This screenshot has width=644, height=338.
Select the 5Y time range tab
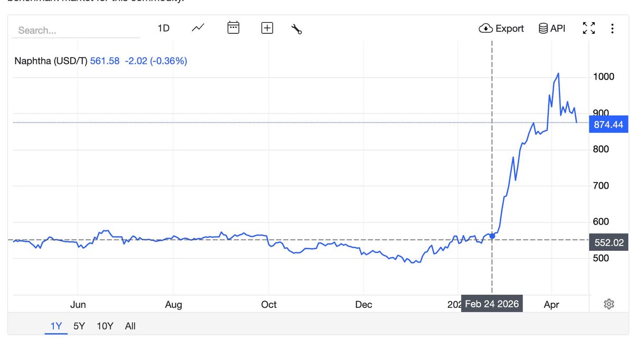pyautogui.click(x=79, y=326)
